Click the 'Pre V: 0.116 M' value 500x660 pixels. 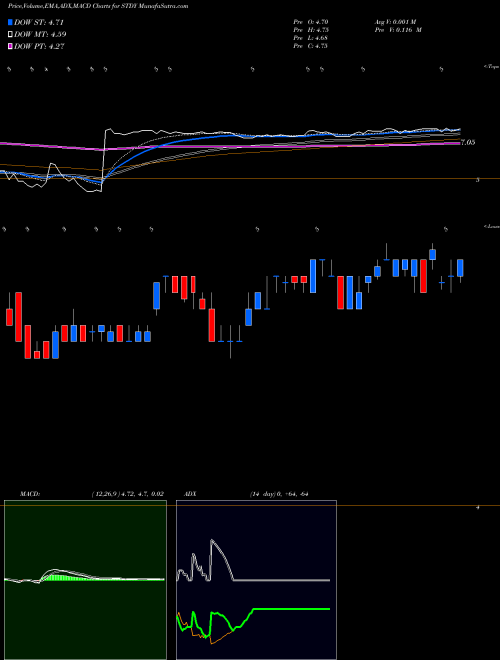click(398, 30)
